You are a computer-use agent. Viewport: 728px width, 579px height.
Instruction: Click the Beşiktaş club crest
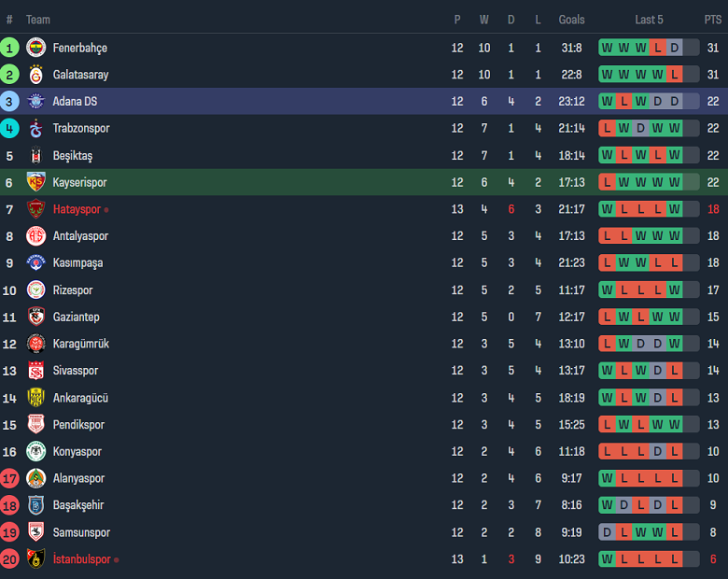click(x=36, y=156)
